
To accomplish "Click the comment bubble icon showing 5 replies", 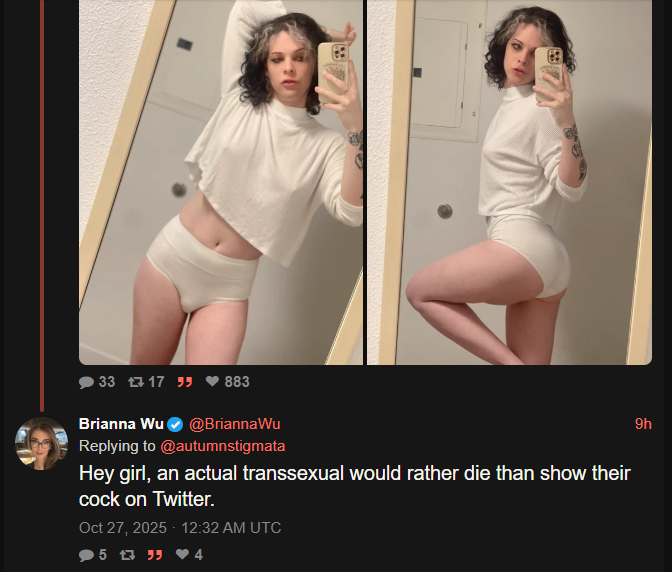I will click(86, 555).
